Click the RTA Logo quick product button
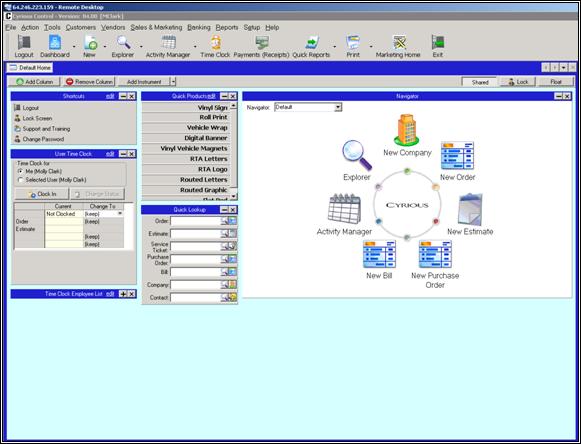The image size is (581, 444). (x=186, y=169)
